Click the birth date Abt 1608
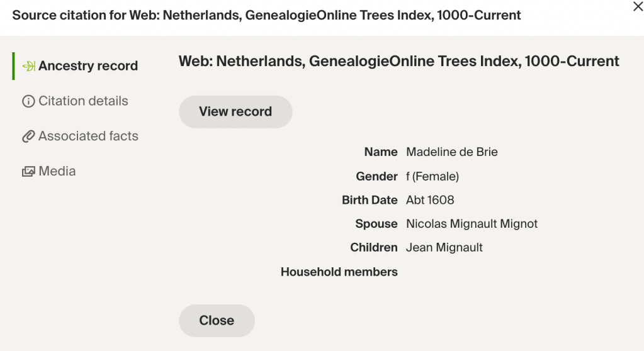This screenshot has height=351, width=644. point(430,200)
